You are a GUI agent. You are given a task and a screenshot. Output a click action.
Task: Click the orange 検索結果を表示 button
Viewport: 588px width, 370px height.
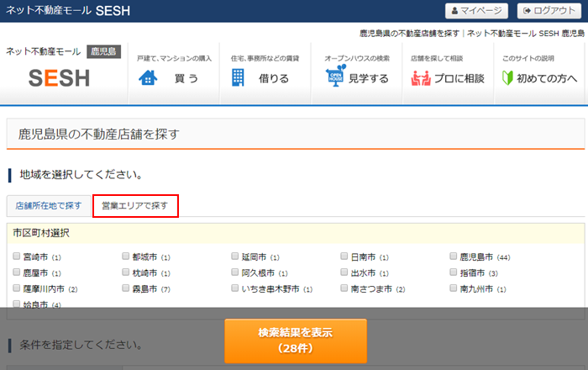tap(295, 341)
